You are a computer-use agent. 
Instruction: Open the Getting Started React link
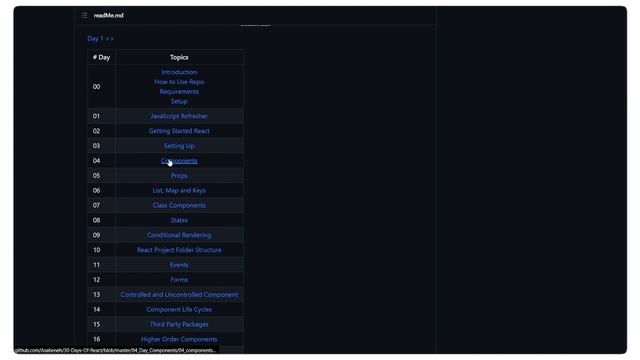coord(179,131)
